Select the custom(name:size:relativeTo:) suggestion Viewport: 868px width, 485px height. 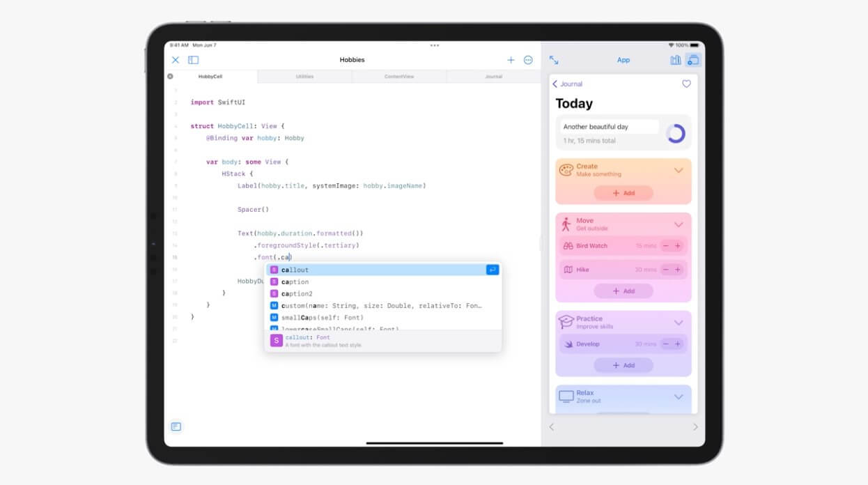[383, 305]
